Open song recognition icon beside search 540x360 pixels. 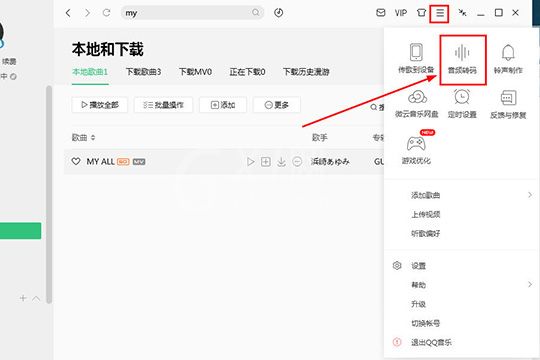pyautogui.click(x=279, y=13)
